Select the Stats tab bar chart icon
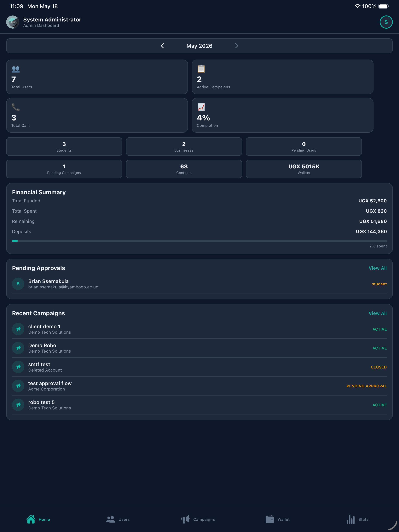This screenshot has height=532, width=399. coord(350,519)
